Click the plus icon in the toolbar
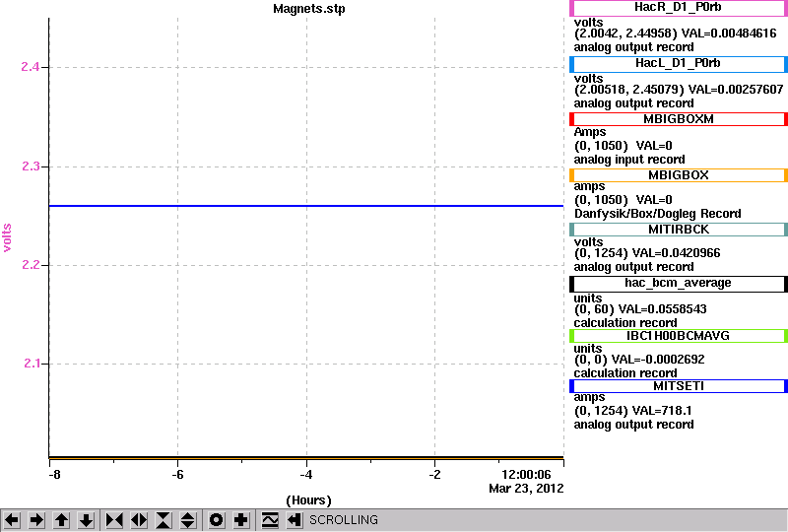Viewport: 788px width, 532px height. point(240,520)
